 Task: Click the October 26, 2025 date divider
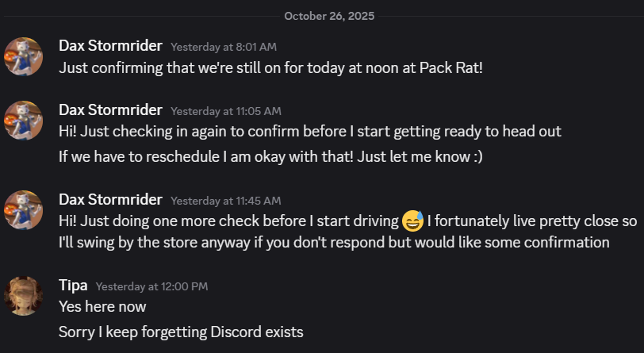coord(329,16)
